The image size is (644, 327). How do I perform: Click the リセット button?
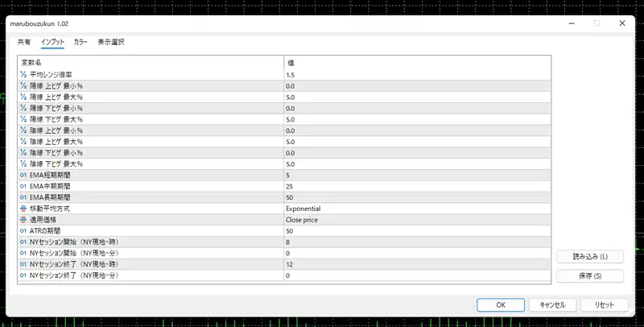click(604, 305)
